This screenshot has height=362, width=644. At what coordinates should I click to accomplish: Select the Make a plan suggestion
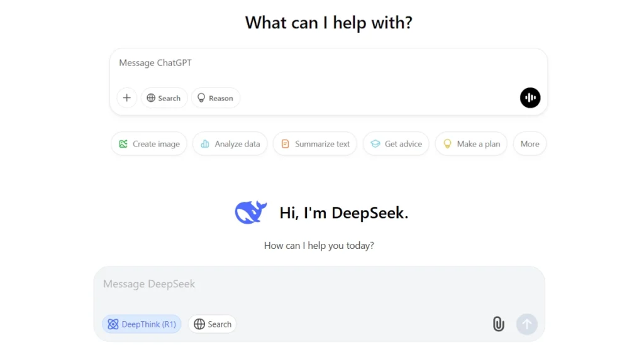pos(471,144)
